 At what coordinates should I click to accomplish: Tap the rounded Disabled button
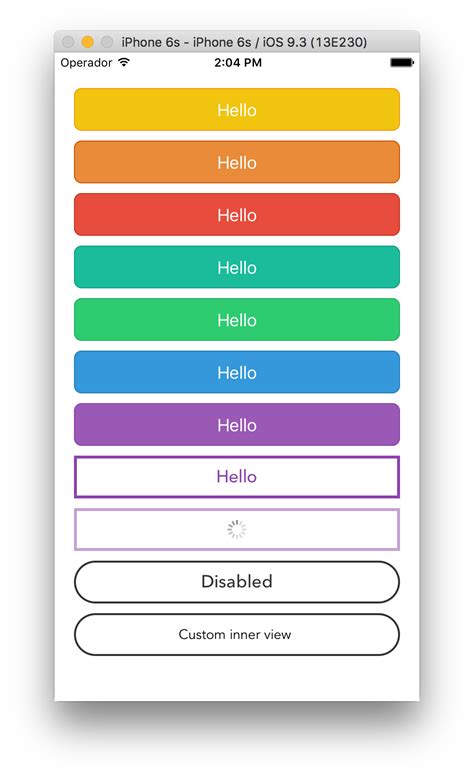237,582
